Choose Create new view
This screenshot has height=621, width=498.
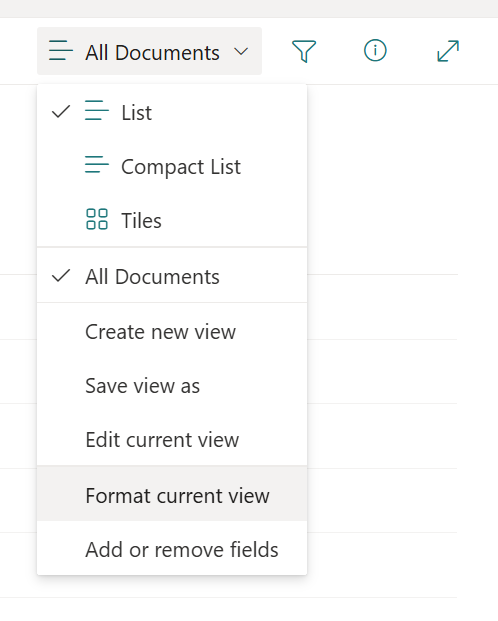(x=172, y=331)
